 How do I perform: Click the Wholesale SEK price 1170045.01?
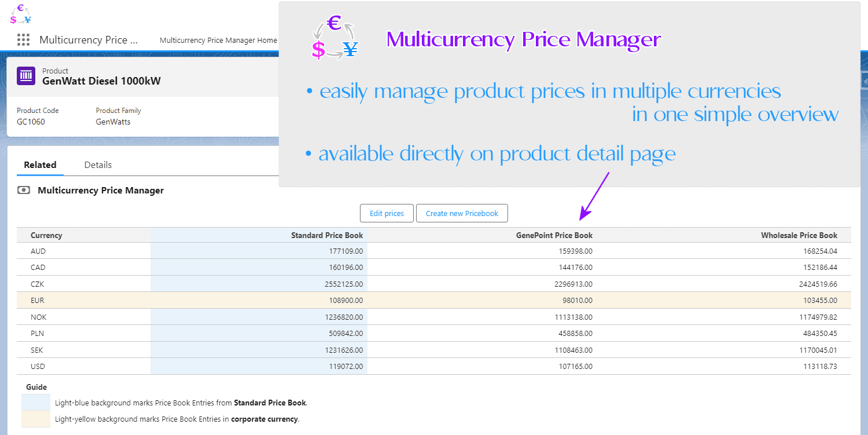[817, 350]
